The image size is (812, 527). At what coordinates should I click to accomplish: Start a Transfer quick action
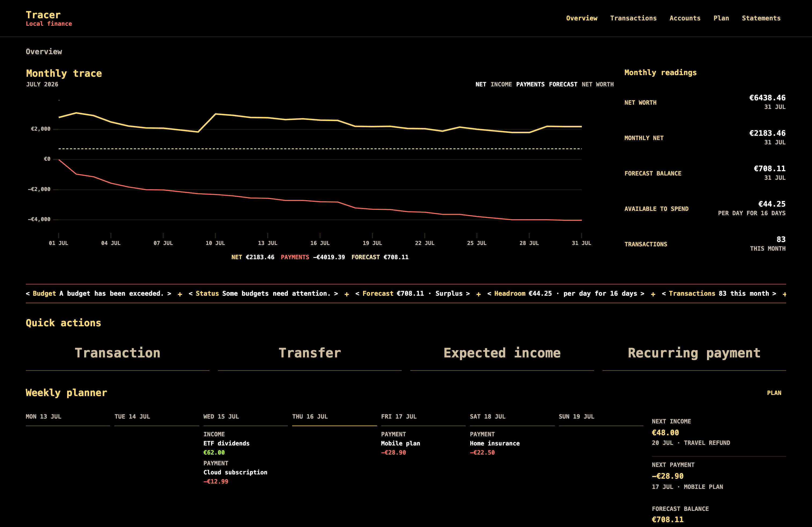click(310, 353)
